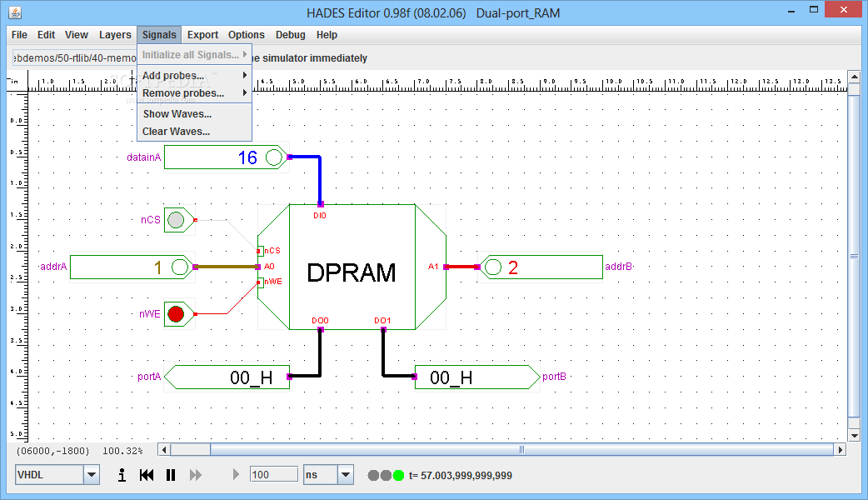
Task: Click the portA output display
Action: point(227,377)
